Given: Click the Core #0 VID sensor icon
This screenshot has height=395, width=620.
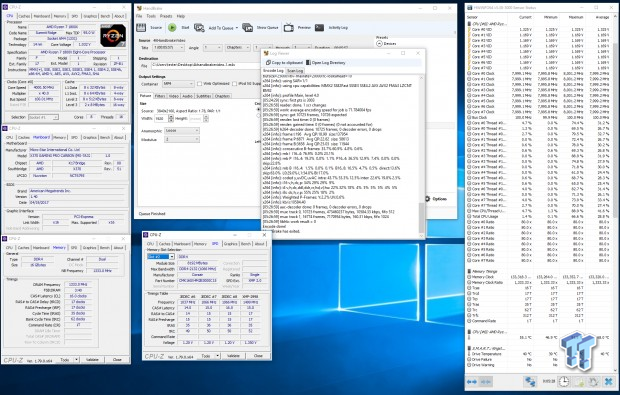Looking at the screenshot, I should pos(469,29).
